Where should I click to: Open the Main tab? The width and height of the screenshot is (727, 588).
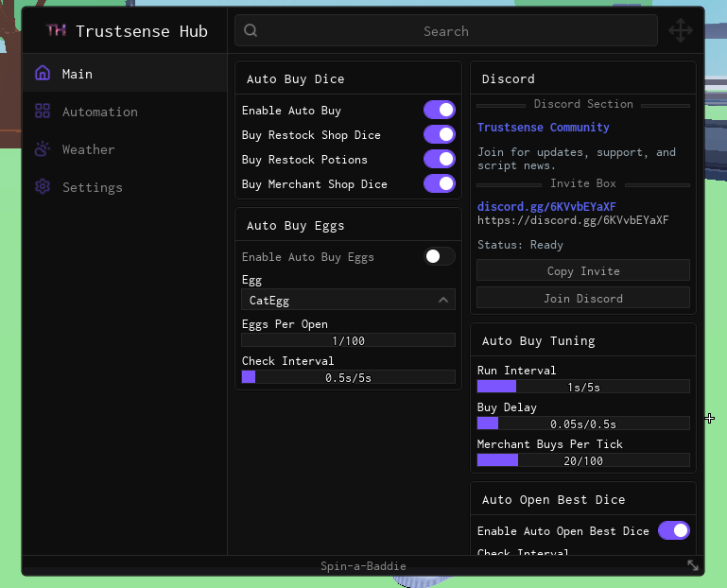pos(125,74)
